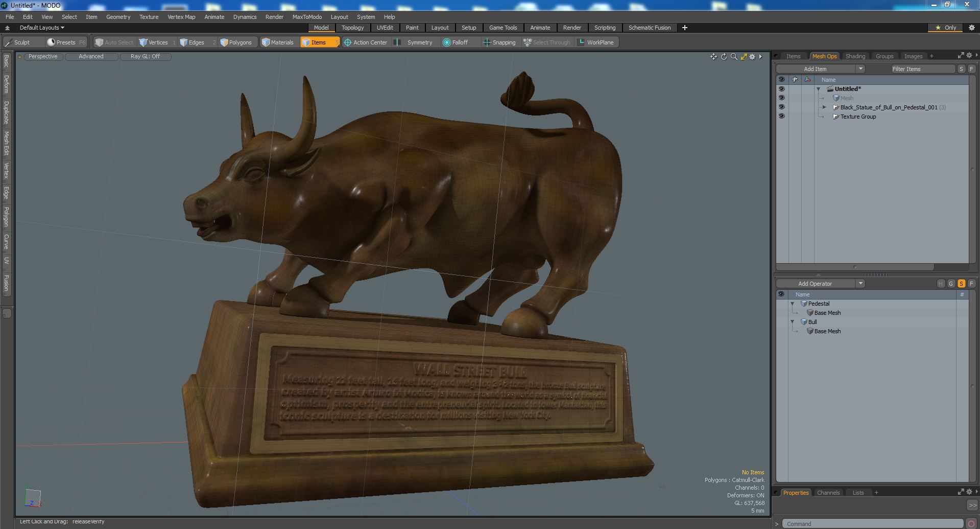This screenshot has width=980, height=529.
Task: Open the Action Center options
Action: pos(366,42)
